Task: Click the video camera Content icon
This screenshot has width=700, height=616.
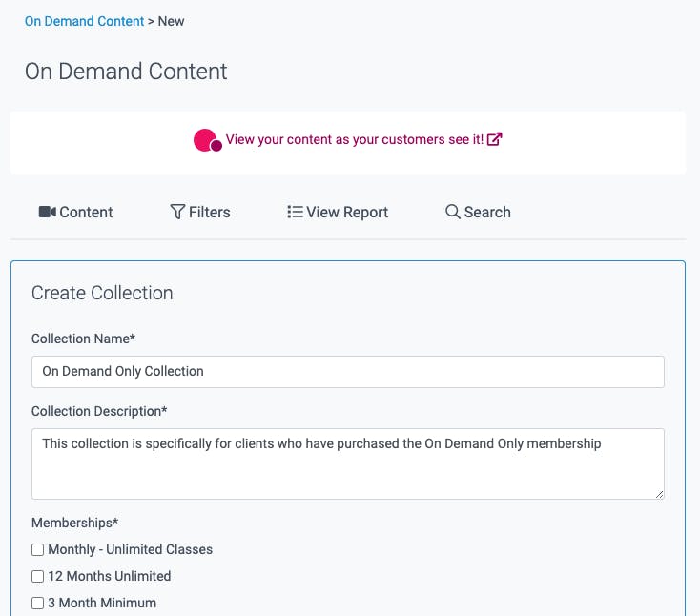Action: coord(48,212)
